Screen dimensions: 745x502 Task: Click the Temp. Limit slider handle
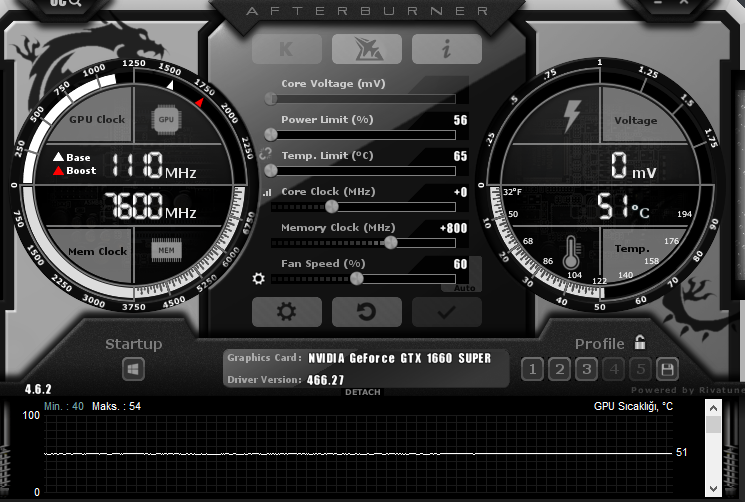[271, 170]
